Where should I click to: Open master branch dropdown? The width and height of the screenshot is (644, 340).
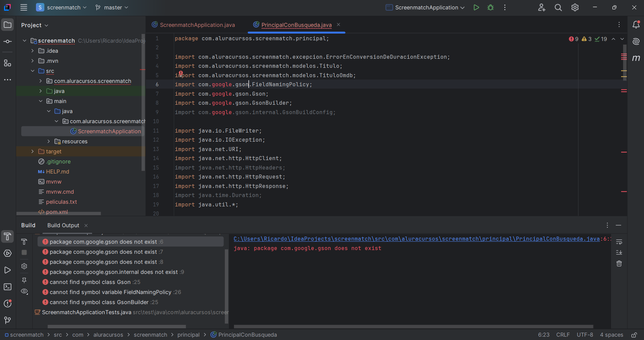pos(112,7)
